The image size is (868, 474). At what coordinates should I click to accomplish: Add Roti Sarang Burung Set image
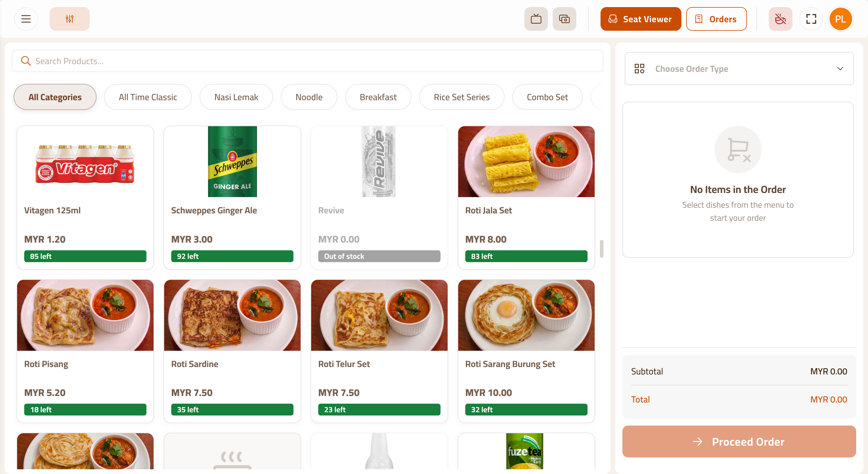(x=526, y=315)
